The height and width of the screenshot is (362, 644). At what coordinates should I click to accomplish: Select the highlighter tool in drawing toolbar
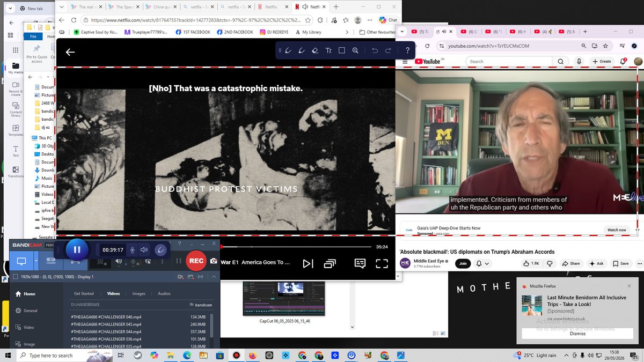(x=302, y=50)
